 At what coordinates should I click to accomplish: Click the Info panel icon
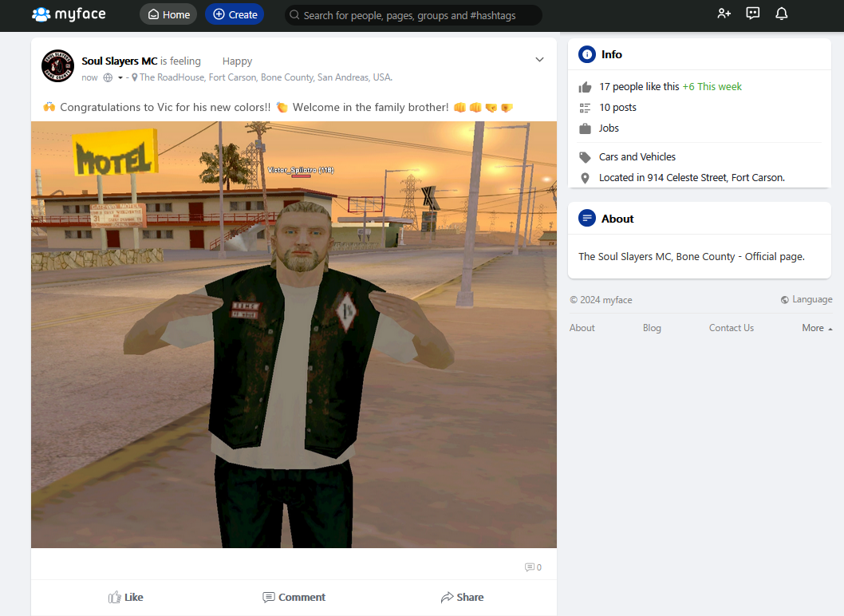(586, 54)
